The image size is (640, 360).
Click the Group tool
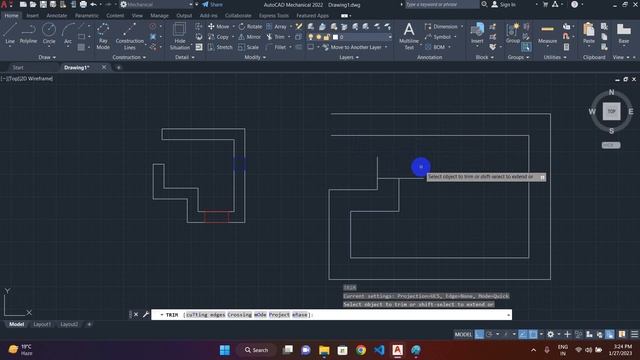click(x=513, y=33)
